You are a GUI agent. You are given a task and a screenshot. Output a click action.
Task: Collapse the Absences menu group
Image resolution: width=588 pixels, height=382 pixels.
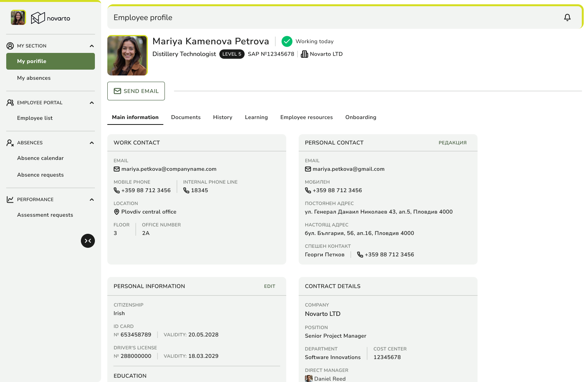pos(92,143)
